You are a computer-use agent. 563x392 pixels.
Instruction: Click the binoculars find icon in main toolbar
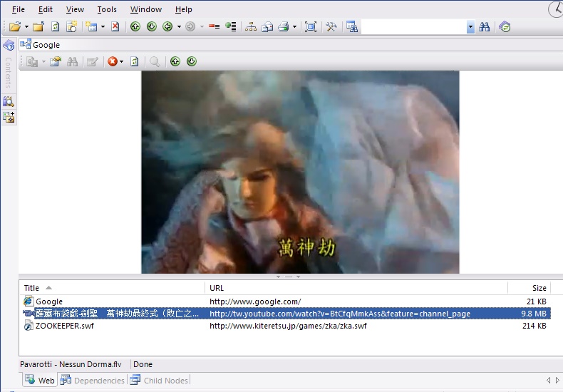tap(485, 26)
